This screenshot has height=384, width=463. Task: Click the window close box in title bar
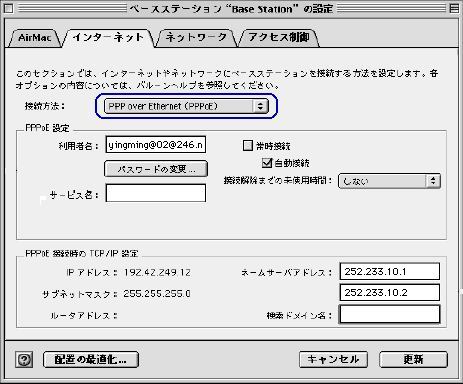9,8
